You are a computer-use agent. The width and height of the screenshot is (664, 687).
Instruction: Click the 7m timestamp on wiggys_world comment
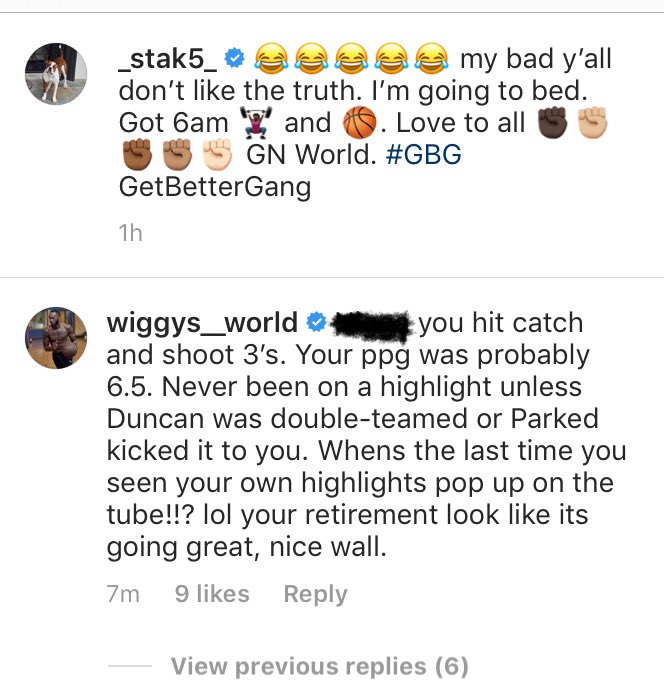pyautogui.click(x=123, y=594)
